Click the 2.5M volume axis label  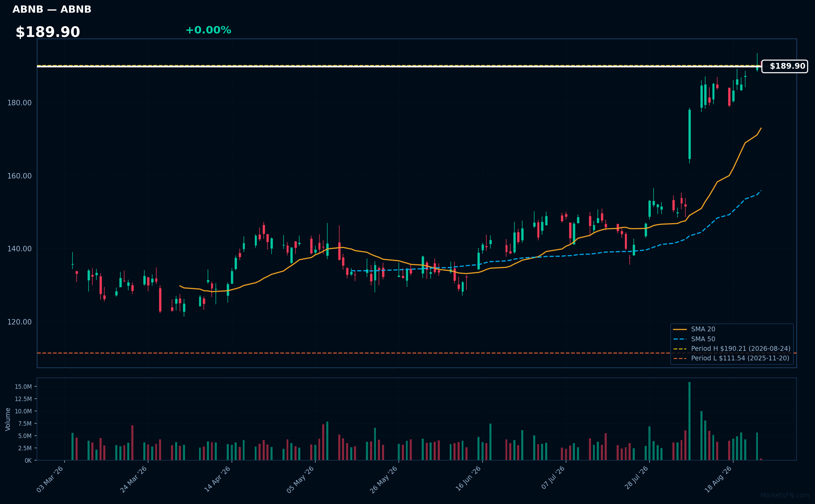pyautogui.click(x=25, y=448)
